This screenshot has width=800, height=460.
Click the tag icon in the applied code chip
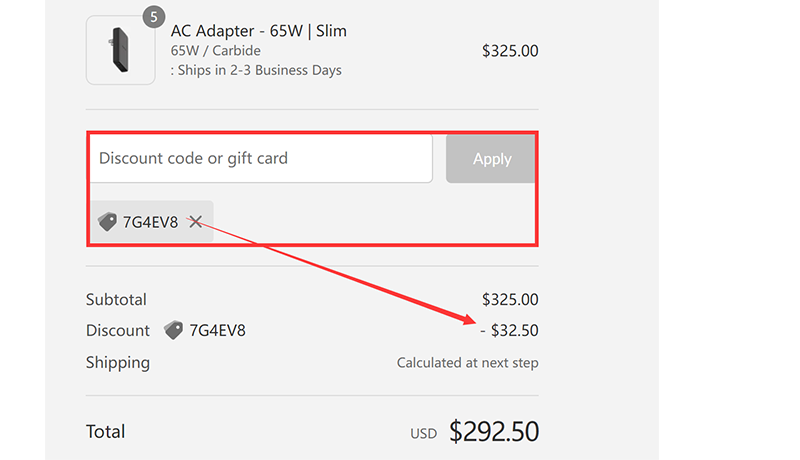(x=107, y=222)
